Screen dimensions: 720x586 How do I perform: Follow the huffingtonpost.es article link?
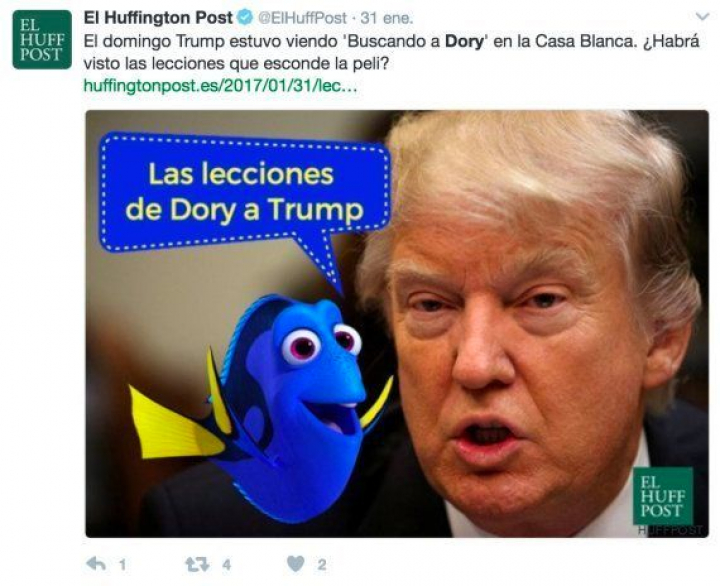220,85
